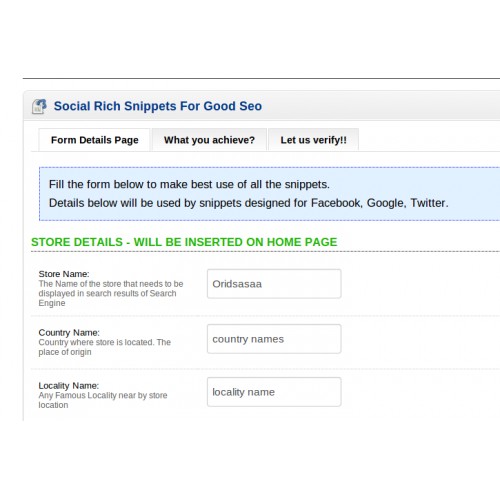Click the Facebook, Google, Twitter snippets sentence
This screenshot has width=500, height=500.
pos(249,203)
